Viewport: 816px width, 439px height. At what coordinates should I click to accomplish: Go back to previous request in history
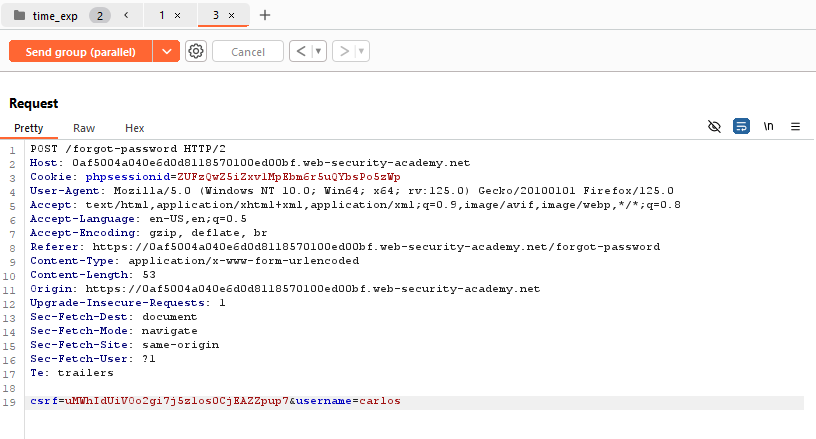click(300, 51)
